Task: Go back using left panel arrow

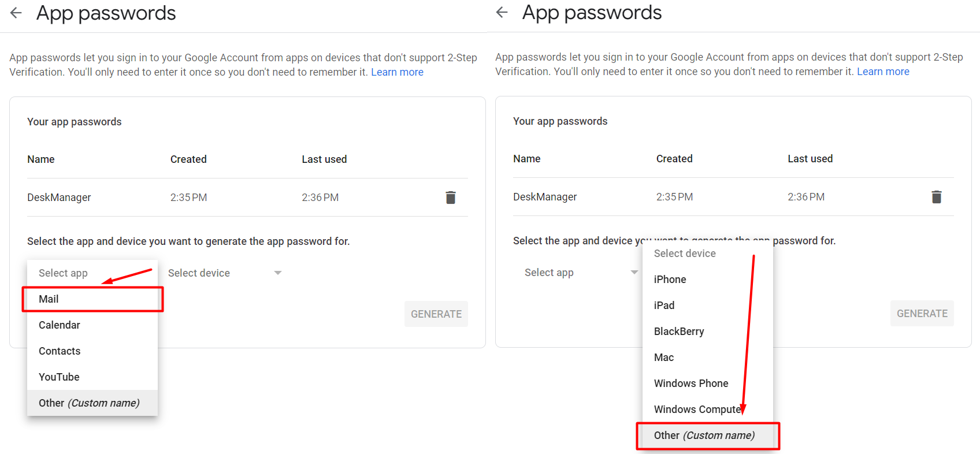Action: click(16, 13)
